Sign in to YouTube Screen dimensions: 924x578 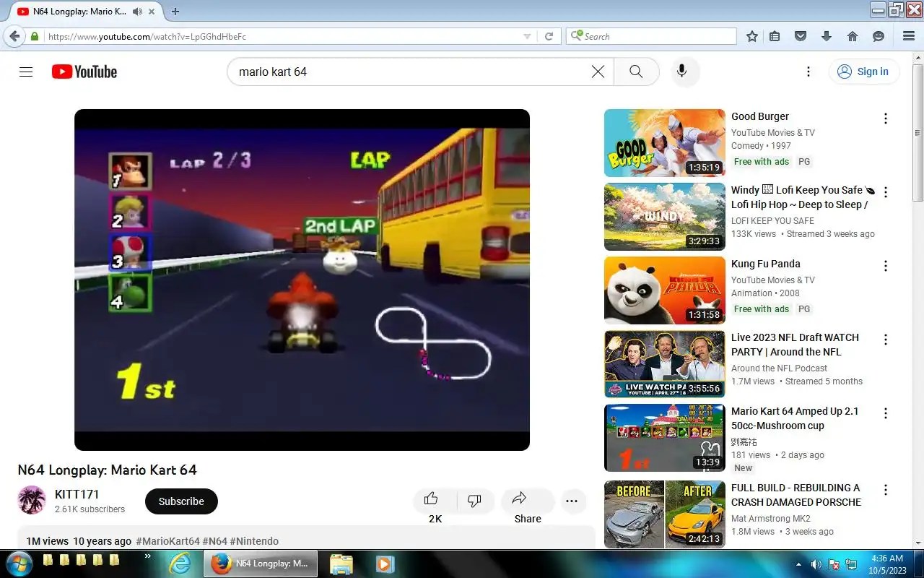tap(863, 72)
